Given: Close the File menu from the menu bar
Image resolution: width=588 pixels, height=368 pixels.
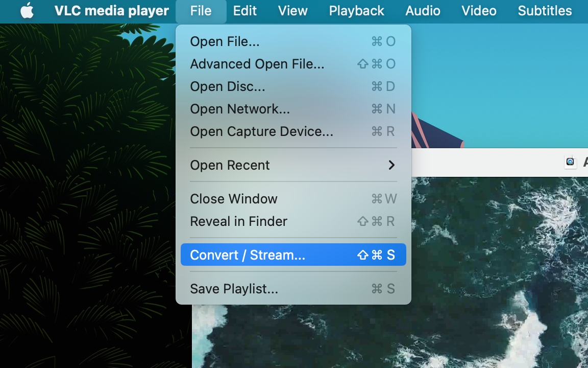Looking at the screenshot, I should click(x=201, y=11).
